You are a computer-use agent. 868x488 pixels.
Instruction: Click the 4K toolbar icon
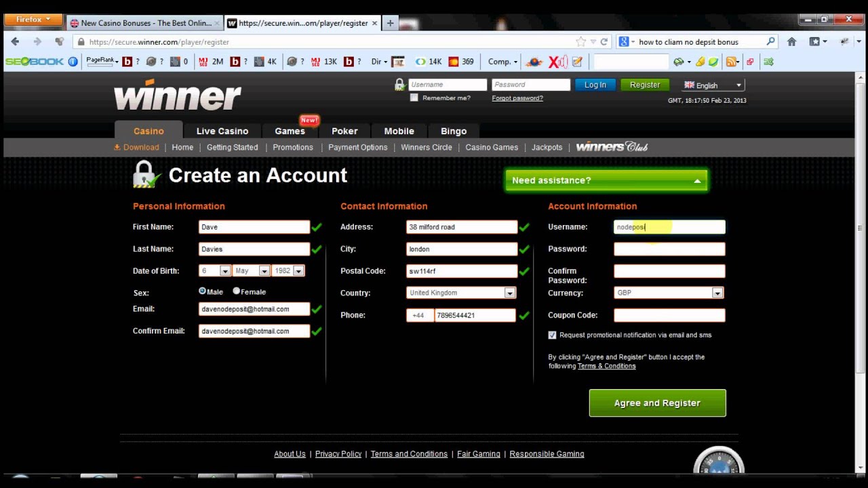tap(265, 62)
